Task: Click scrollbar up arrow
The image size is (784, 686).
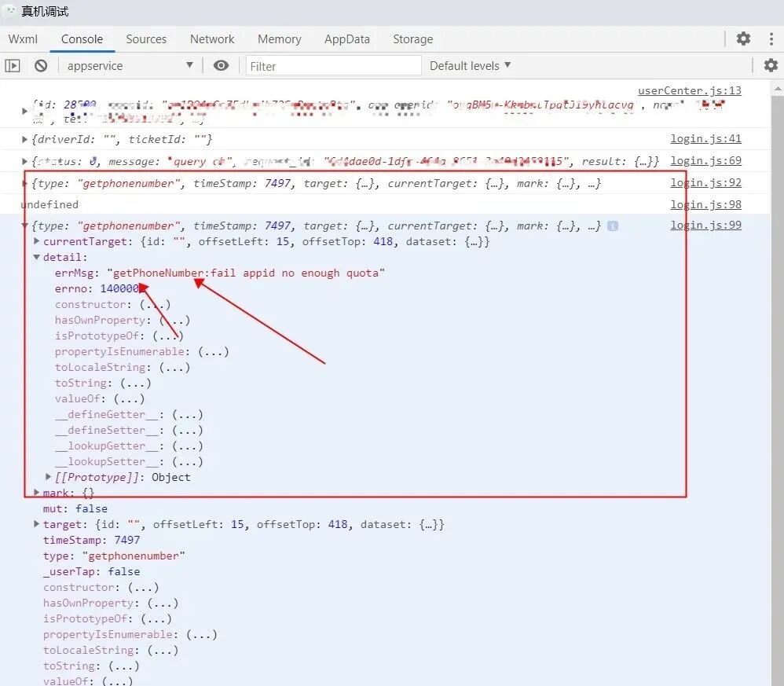Action: coord(778,89)
